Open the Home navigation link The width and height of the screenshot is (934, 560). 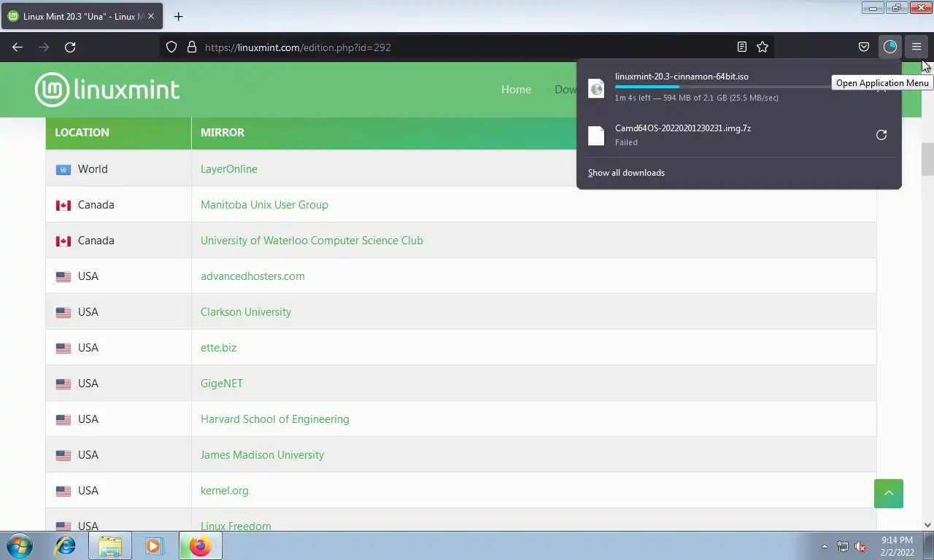pyautogui.click(x=516, y=90)
